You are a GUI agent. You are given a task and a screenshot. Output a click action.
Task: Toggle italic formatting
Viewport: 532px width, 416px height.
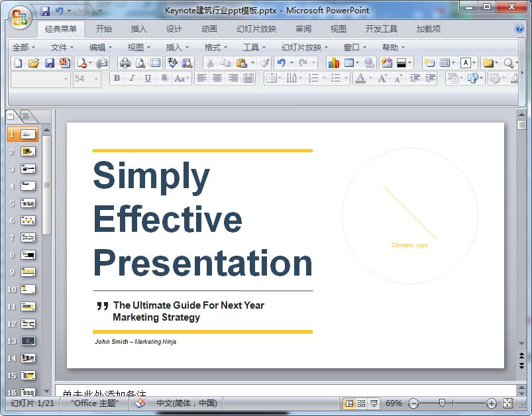[x=132, y=79]
